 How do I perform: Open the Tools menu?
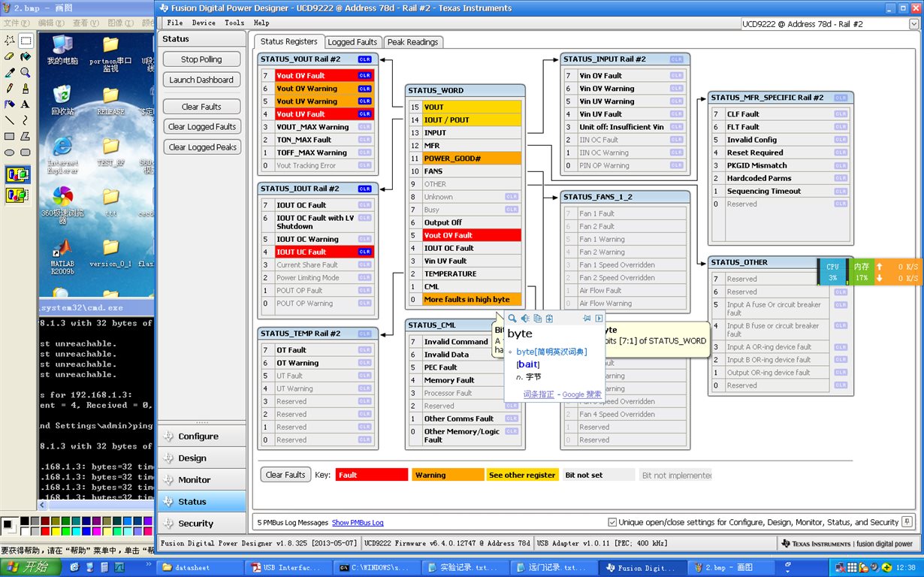pyautogui.click(x=234, y=23)
